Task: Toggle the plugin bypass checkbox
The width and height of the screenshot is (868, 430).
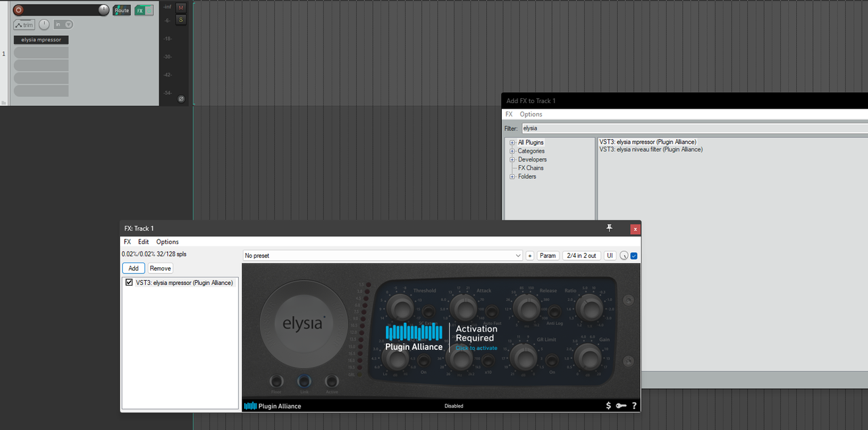Action: click(634, 256)
